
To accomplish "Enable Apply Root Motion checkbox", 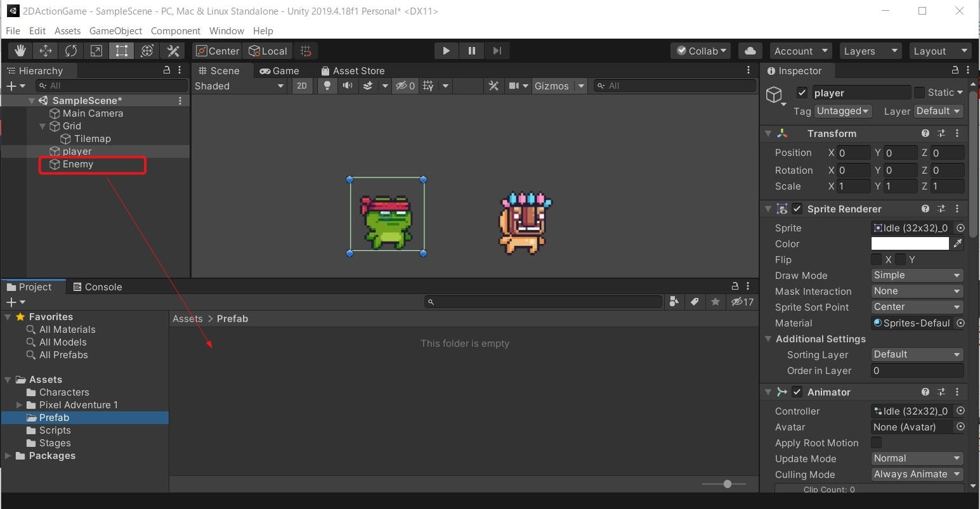I will pos(877,442).
